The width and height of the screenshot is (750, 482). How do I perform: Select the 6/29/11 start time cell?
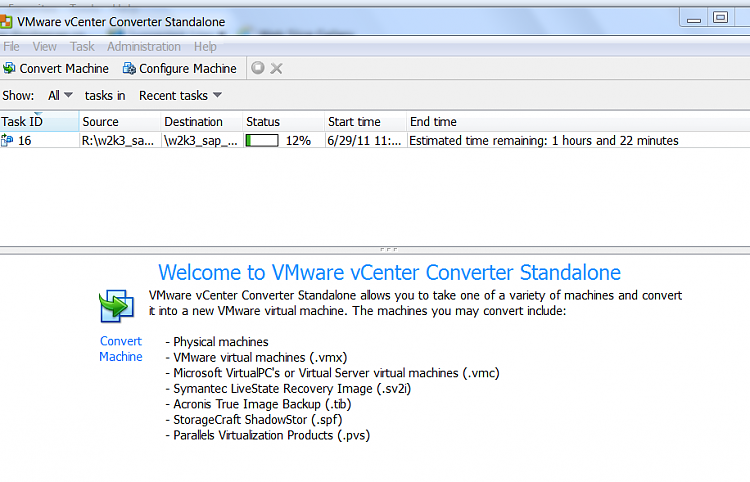[x=366, y=141]
